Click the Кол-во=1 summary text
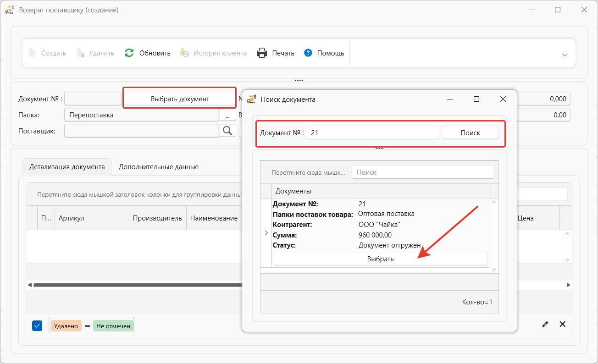 click(x=477, y=302)
